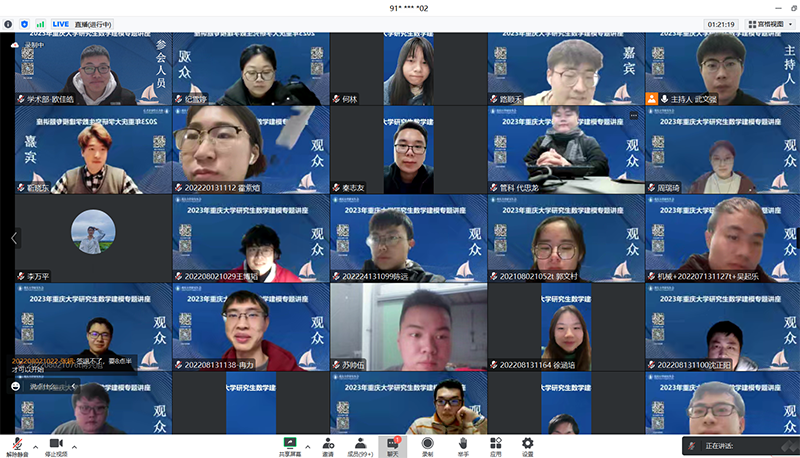Click muted mic icon beside 李万平

tap(21, 276)
